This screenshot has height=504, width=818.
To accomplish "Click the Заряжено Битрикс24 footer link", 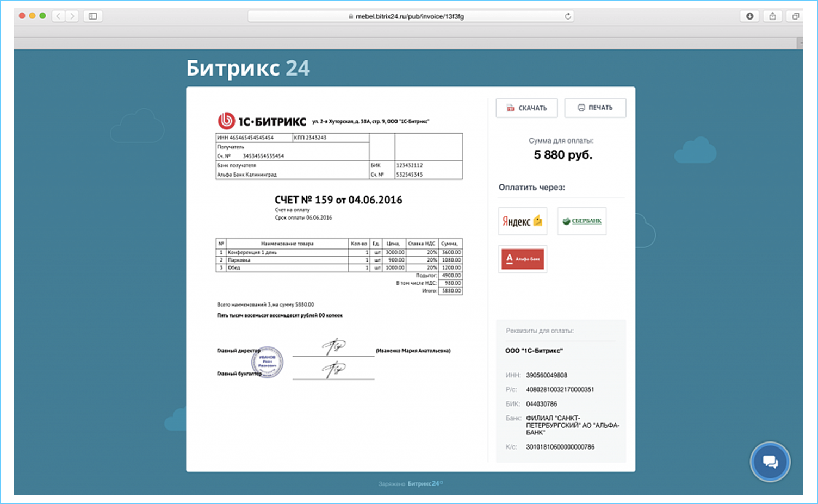I will (411, 483).
